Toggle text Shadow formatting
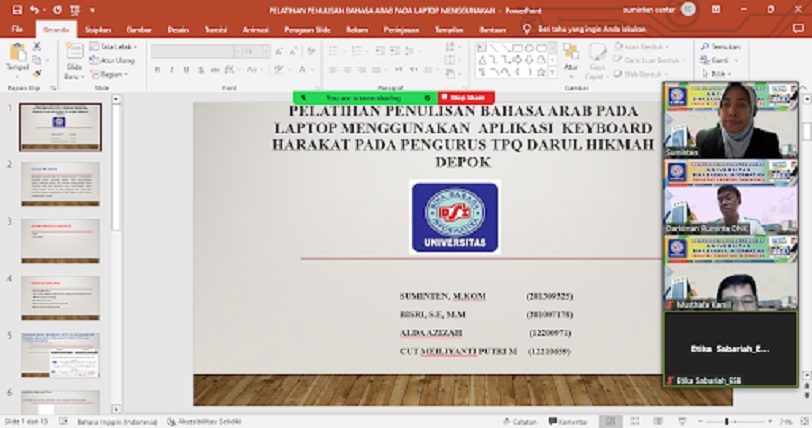Screen dimensions: 812x428 [x=200, y=70]
